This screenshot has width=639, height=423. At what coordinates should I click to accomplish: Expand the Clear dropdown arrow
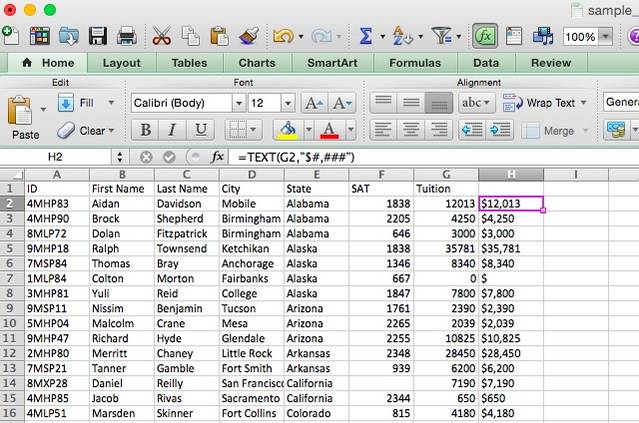click(111, 131)
